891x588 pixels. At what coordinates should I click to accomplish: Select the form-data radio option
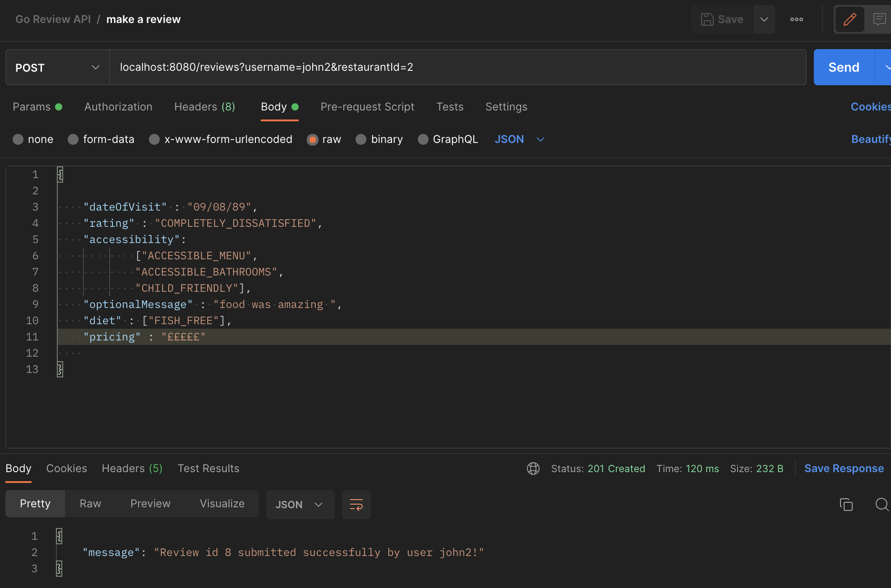[x=73, y=139]
